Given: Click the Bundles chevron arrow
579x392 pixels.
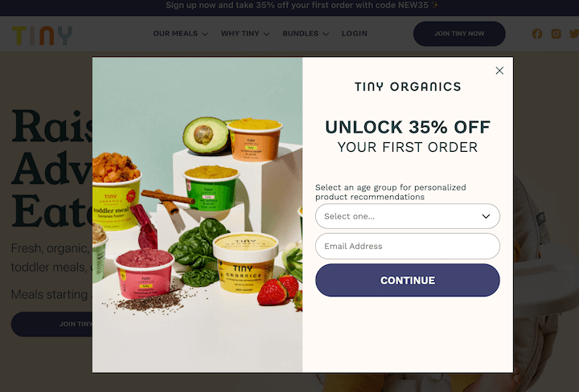Looking at the screenshot, I should click(x=326, y=34).
